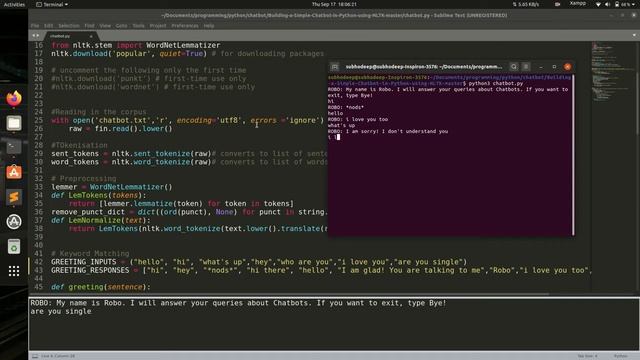Open Terminal app menu dropdown
The image size is (640, 360).
(x=52, y=4)
